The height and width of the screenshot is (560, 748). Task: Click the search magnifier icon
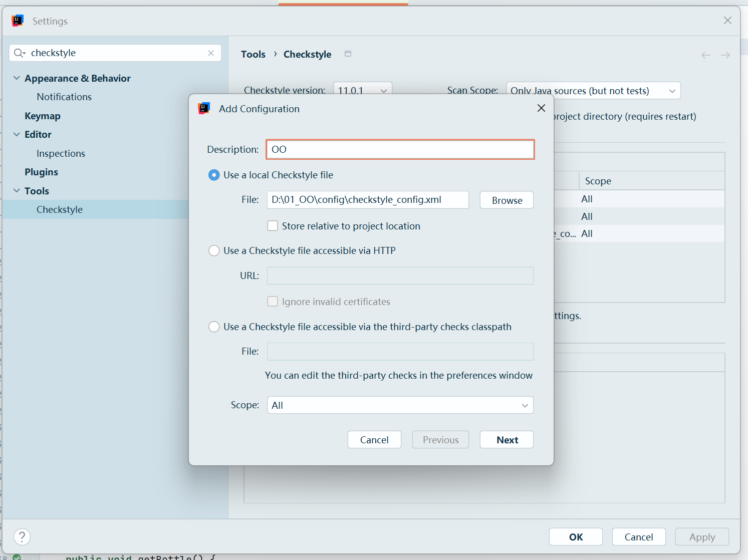coord(19,53)
